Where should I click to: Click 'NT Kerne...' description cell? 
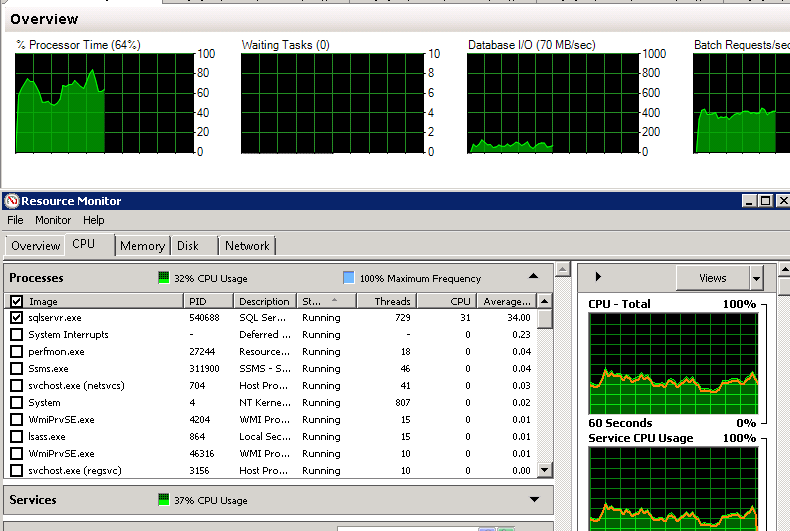pyautogui.click(x=265, y=403)
